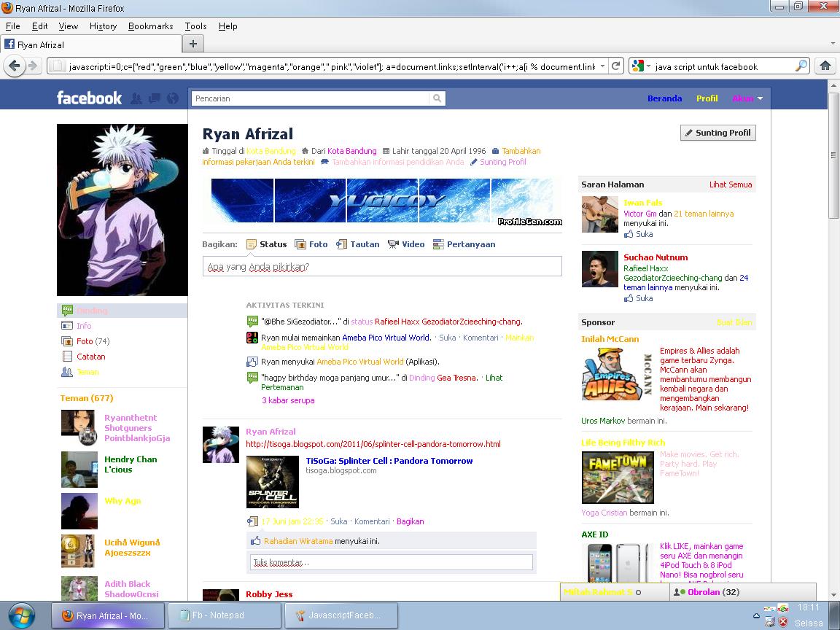The height and width of the screenshot is (630, 840).
Task: Reload the page with the refresh icon
Action: tap(616, 66)
